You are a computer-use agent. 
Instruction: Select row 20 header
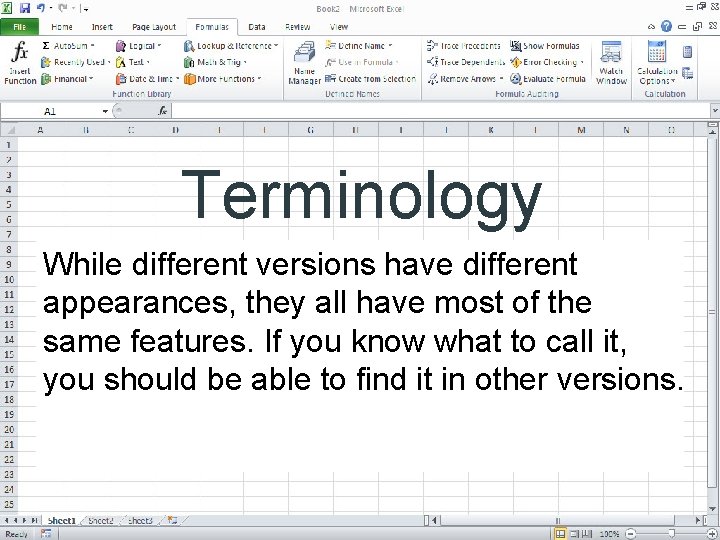[9, 429]
